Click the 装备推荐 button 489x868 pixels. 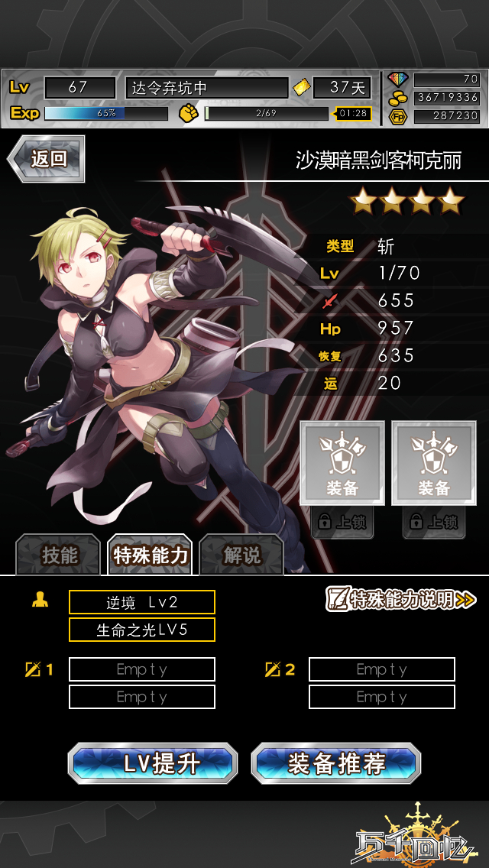pyautogui.click(x=336, y=764)
